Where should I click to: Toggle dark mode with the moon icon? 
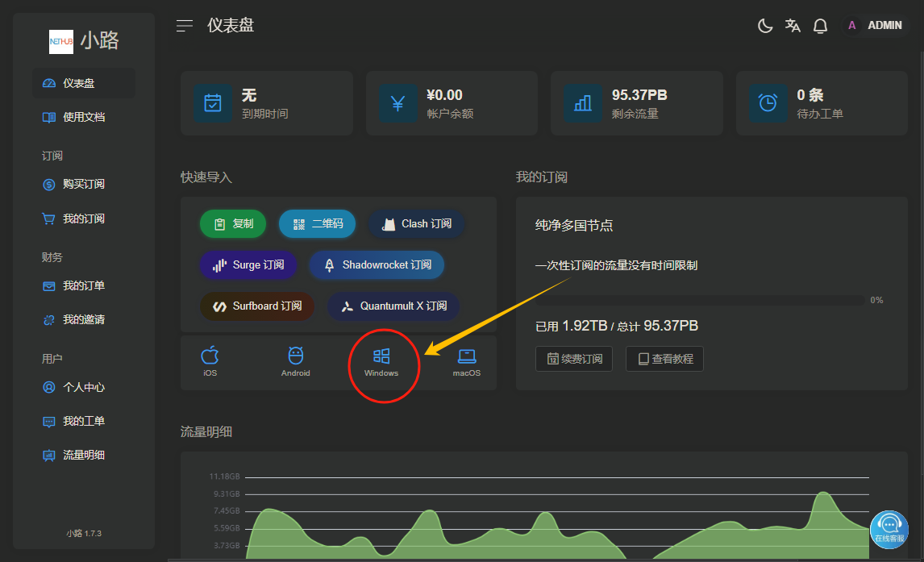tap(765, 26)
